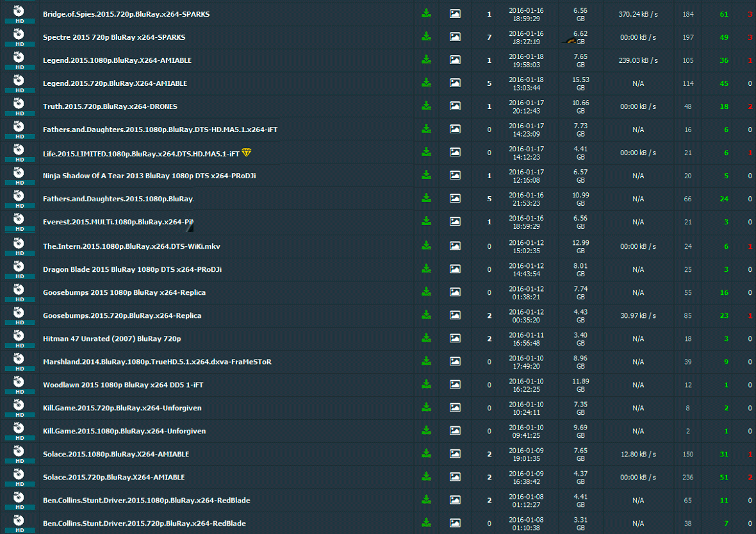
Task: Open Ben.Collins.Stunt.Driver.2015.720p RedBlade link
Action: (144, 523)
